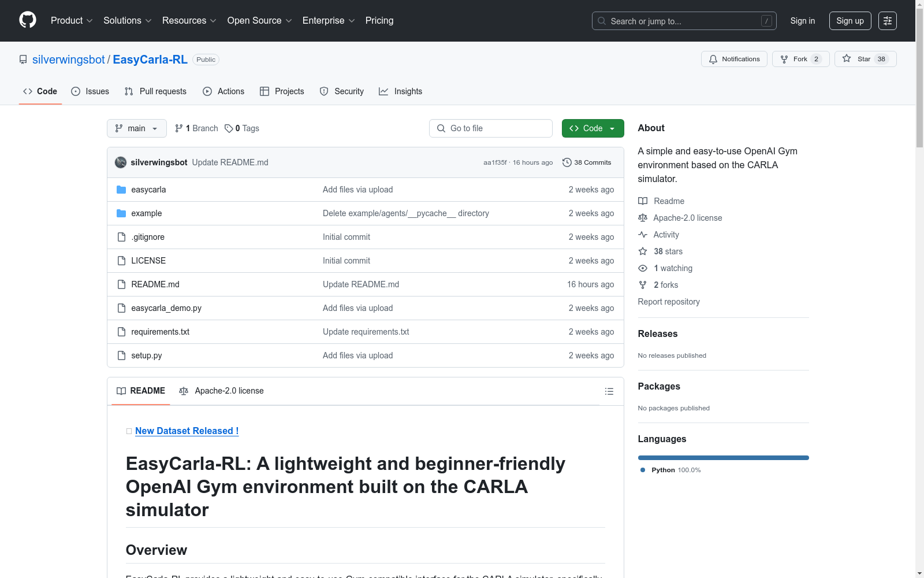Click the Python language color dot
The image size is (924, 578).
[x=643, y=470]
